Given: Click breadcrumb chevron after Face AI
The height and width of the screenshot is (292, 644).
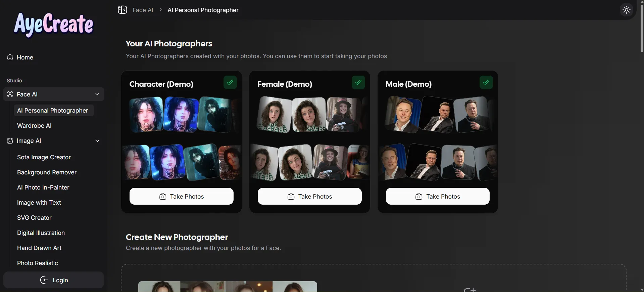Looking at the screenshot, I should pyautogui.click(x=161, y=10).
